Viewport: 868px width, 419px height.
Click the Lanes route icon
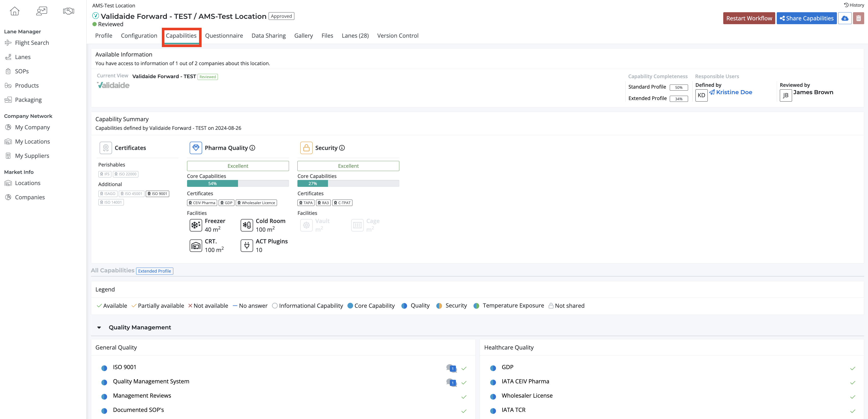(8, 57)
